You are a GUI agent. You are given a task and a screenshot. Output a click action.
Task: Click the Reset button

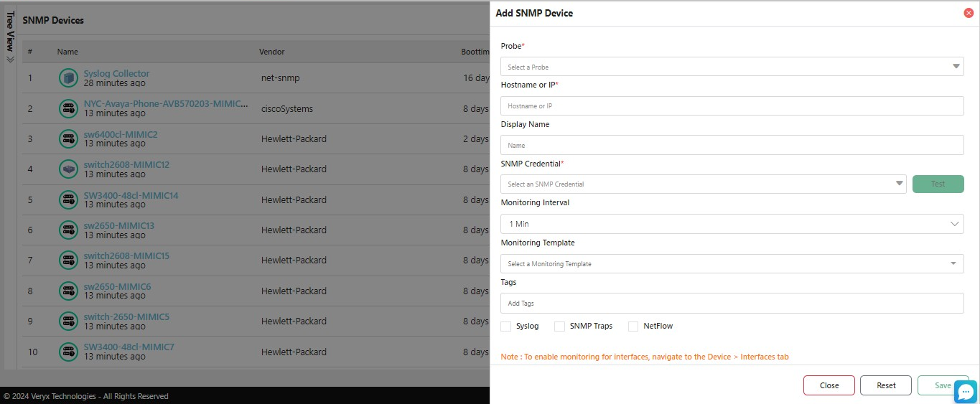click(x=885, y=385)
